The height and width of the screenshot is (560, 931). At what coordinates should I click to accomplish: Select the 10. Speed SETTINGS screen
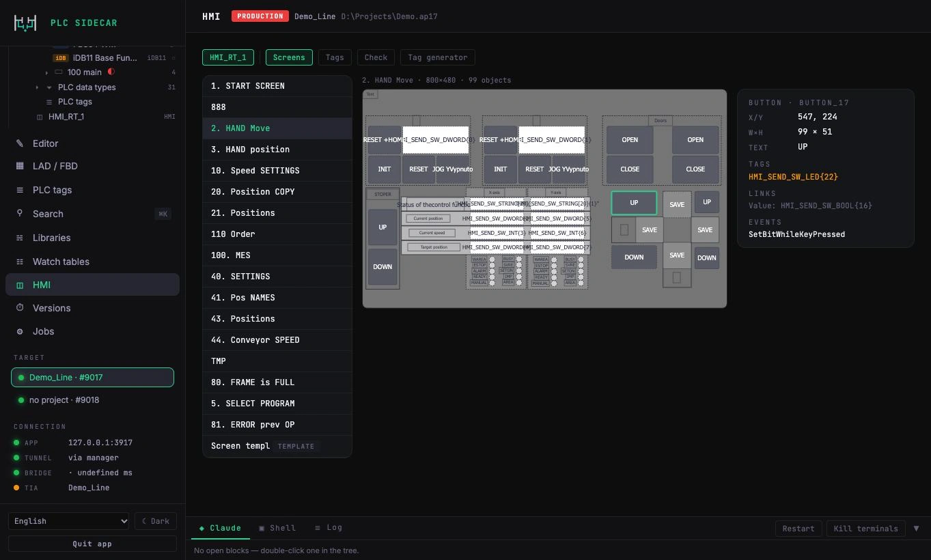277,171
